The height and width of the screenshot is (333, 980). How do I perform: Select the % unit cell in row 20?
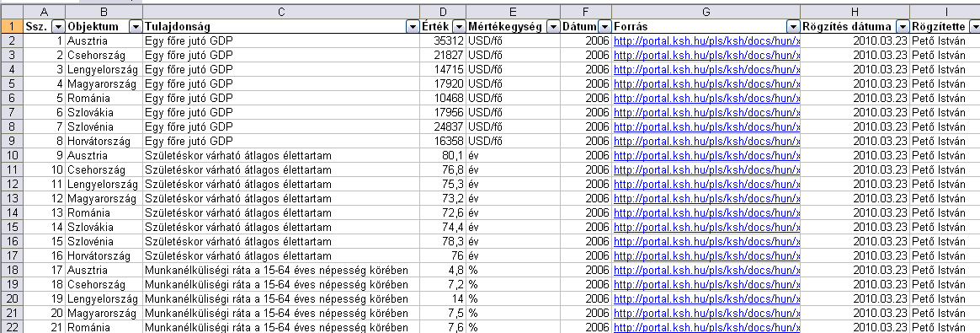[513, 299]
